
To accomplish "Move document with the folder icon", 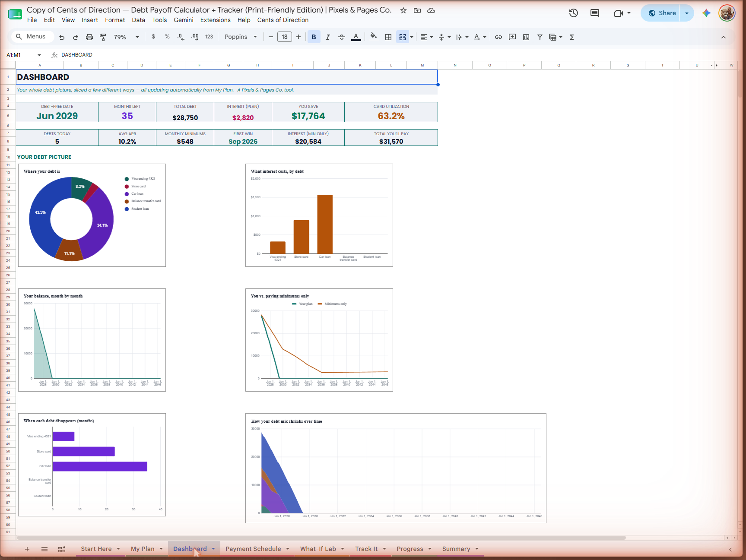I will point(417,10).
